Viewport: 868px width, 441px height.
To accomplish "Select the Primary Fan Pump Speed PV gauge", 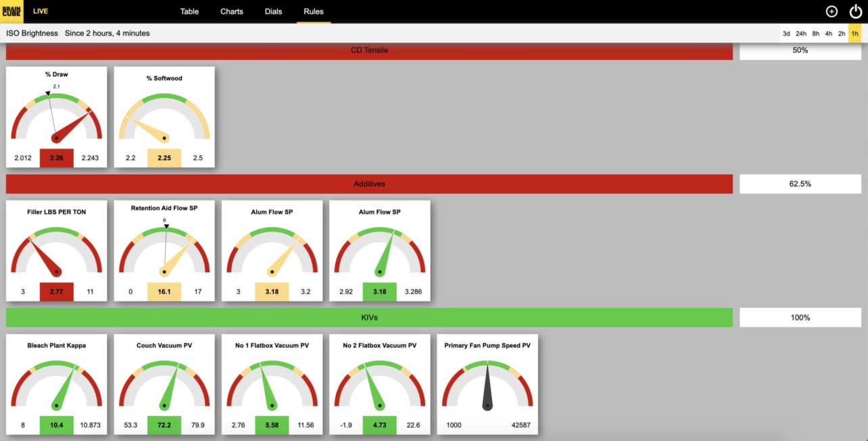I will pyautogui.click(x=487, y=384).
